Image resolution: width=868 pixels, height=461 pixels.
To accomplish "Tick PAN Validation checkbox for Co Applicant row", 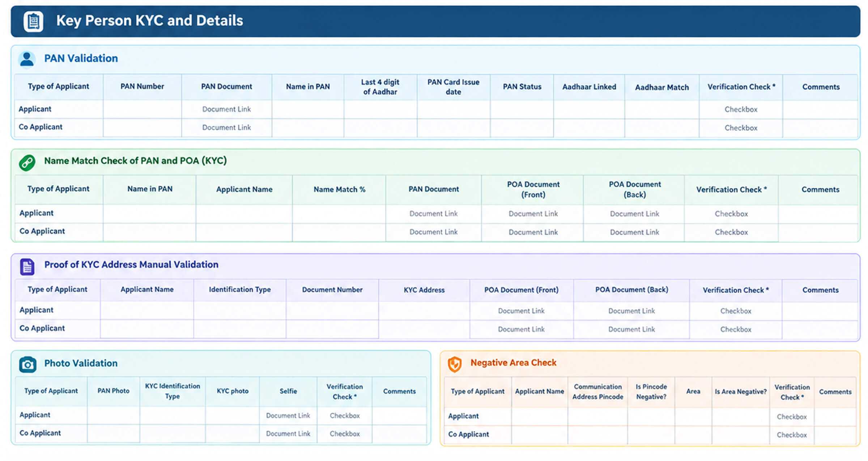I will (741, 128).
